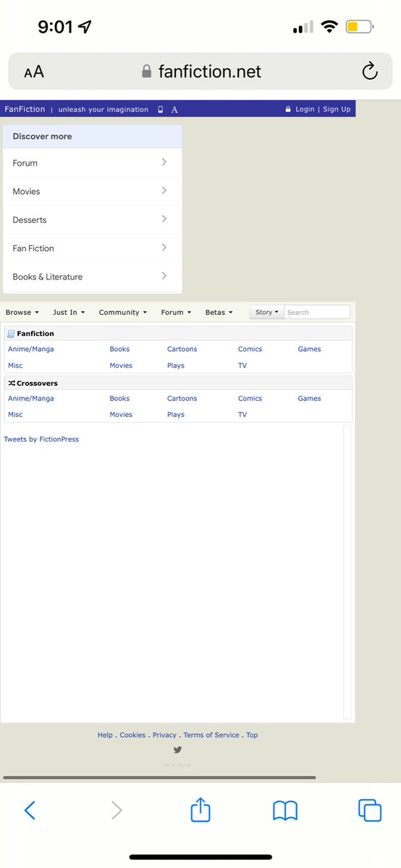Open Plays under Fanfiction
Image resolution: width=401 pixels, height=868 pixels.
click(176, 366)
